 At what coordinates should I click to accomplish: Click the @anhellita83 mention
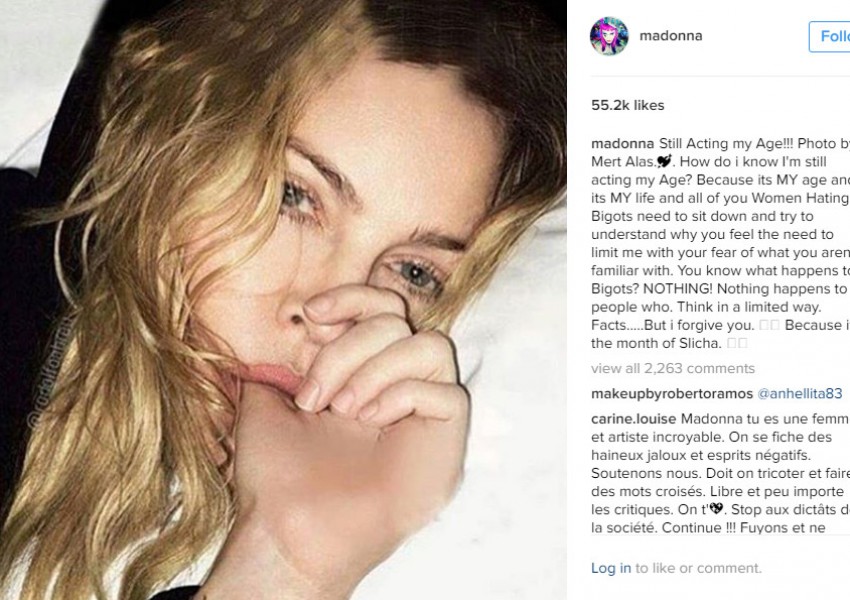pos(800,393)
